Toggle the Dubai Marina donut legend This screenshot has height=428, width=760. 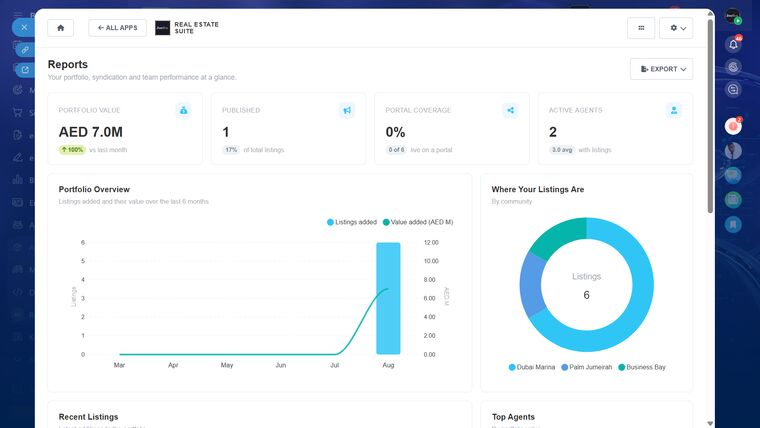pyautogui.click(x=532, y=367)
